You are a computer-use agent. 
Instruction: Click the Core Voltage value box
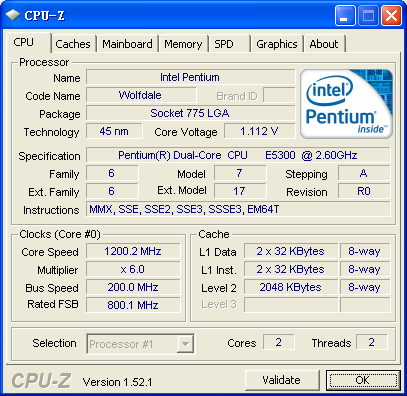(x=259, y=131)
